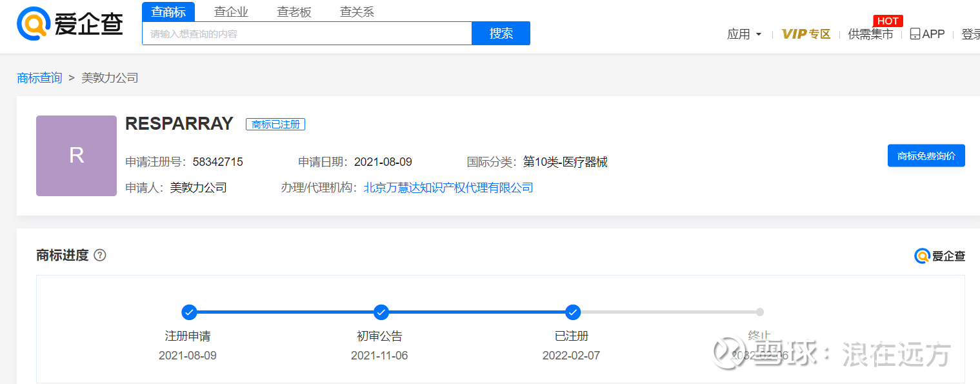Click the 商标进度 help question icon
The width and height of the screenshot is (980, 384).
click(100, 255)
